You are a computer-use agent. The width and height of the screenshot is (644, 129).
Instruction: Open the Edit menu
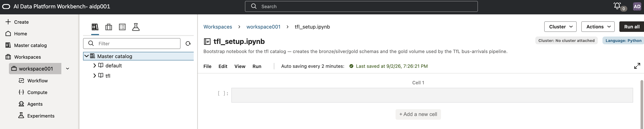coord(223,66)
